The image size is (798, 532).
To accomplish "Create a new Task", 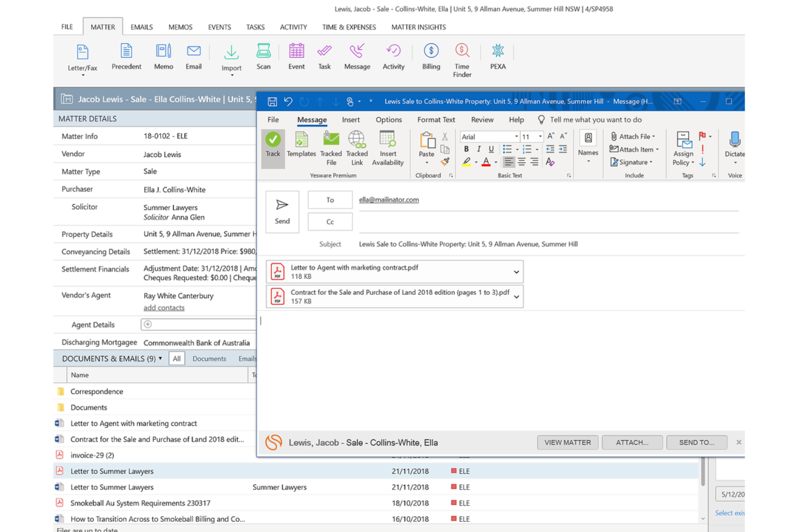I will click(x=325, y=57).
